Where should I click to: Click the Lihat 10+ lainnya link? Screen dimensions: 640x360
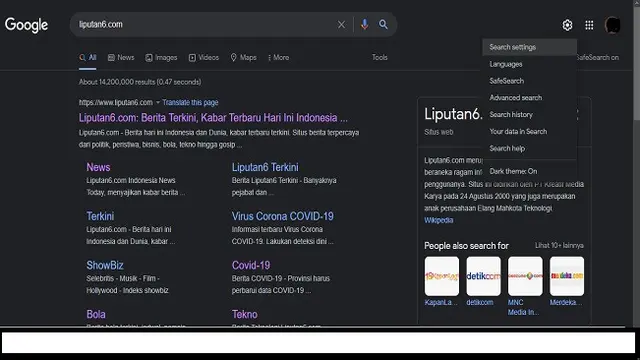pyautogui.click(x=559, y=245)
